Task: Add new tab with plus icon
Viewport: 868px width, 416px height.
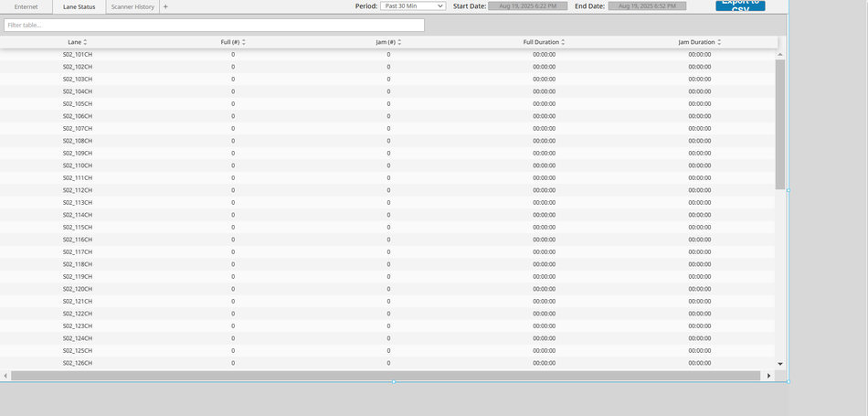Action: point(165,6)
